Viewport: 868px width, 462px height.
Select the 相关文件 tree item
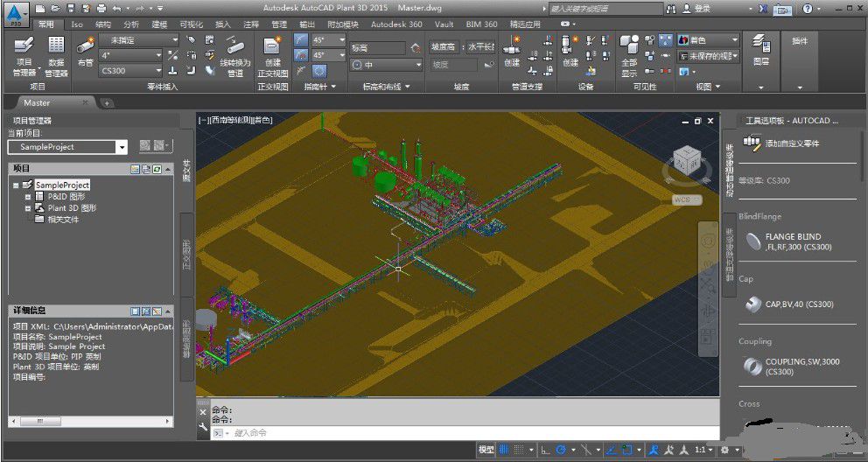pos(63,220)
